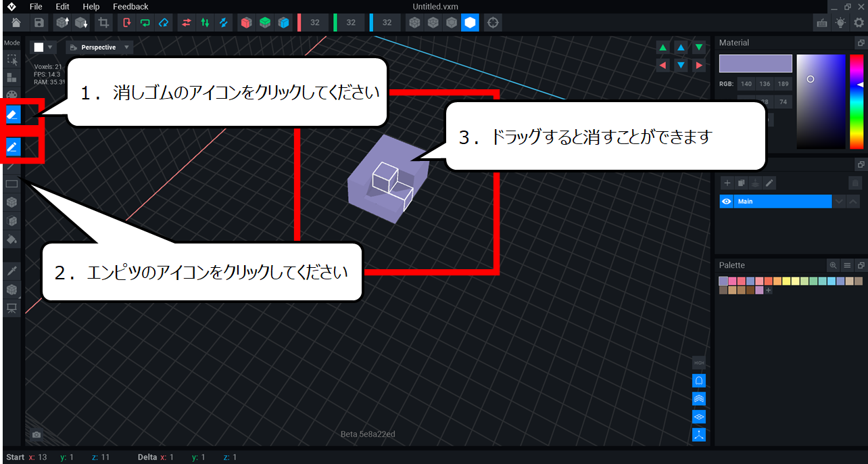Move Main layer down with chevron
This screenshot has width=868, height=464.
click(839, 202)
